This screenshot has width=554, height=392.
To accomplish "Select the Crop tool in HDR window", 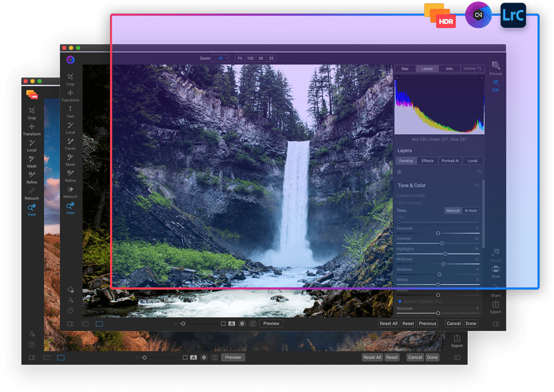I will coord(32,113).
